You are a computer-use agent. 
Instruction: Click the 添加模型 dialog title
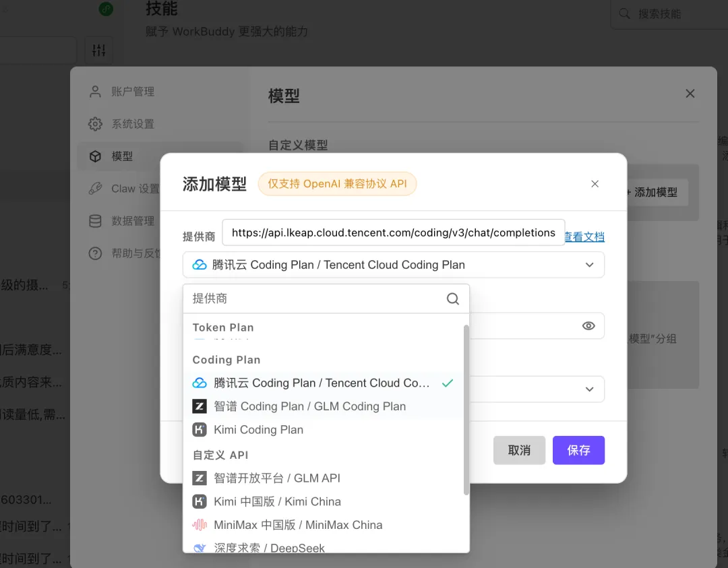[x=214, y=184]
